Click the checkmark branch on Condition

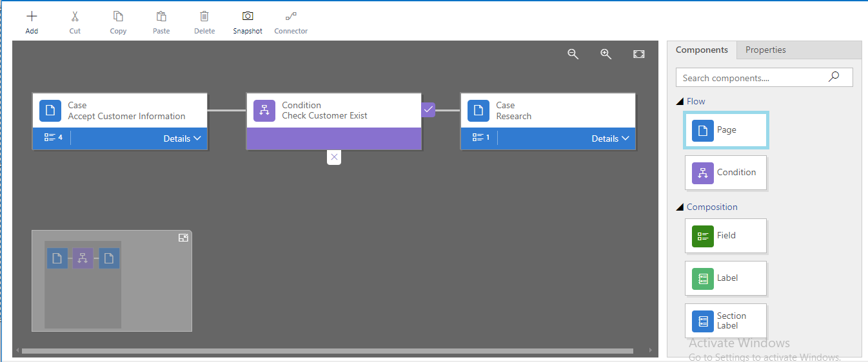click(428, 110)
